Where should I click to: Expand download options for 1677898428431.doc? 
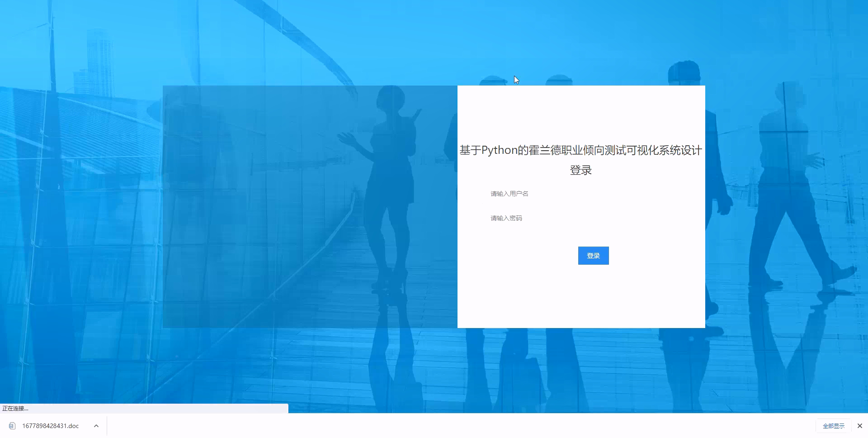pyautogui.click(x=96, y=426)
